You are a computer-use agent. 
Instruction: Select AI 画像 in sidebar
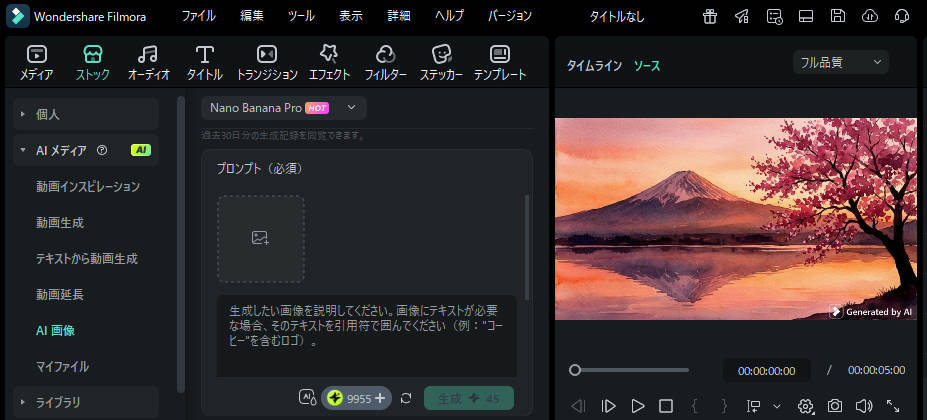coord(56,331)
